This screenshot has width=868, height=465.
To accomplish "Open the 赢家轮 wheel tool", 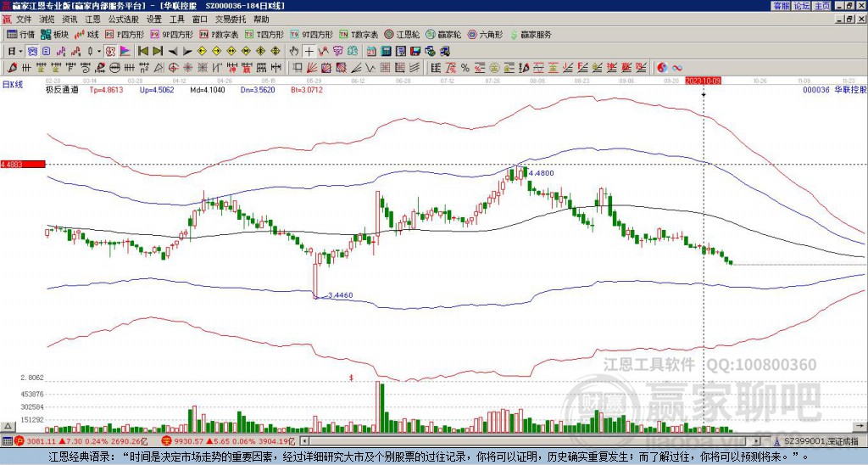I will pyautogui.click(x=443, y=34).
